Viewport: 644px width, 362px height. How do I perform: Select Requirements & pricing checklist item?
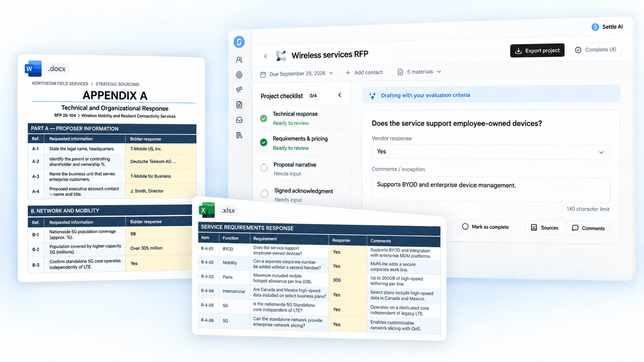click(302, 143)
